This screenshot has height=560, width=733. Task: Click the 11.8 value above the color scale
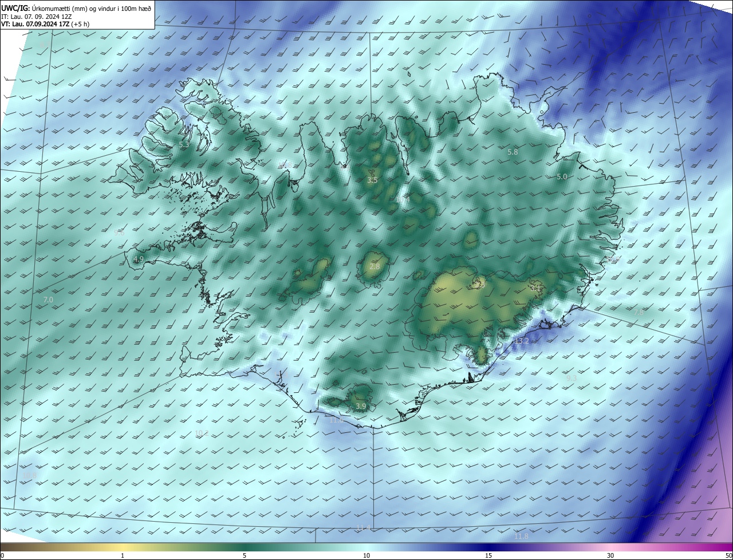521,537
